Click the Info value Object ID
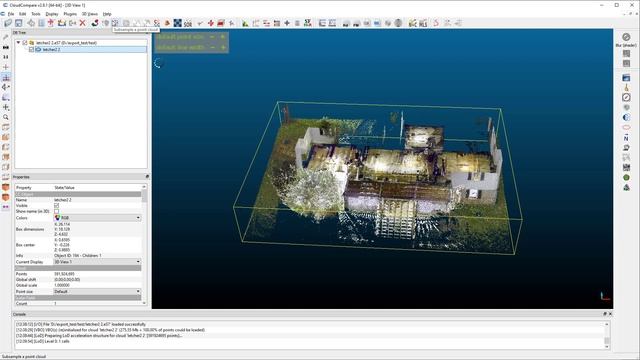 [x=78, y=256]
